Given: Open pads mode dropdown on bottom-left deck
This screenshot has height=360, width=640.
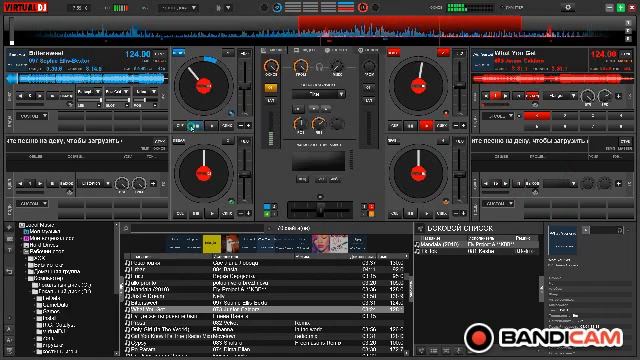Looking at the screenshot, I should pos(32,203).
